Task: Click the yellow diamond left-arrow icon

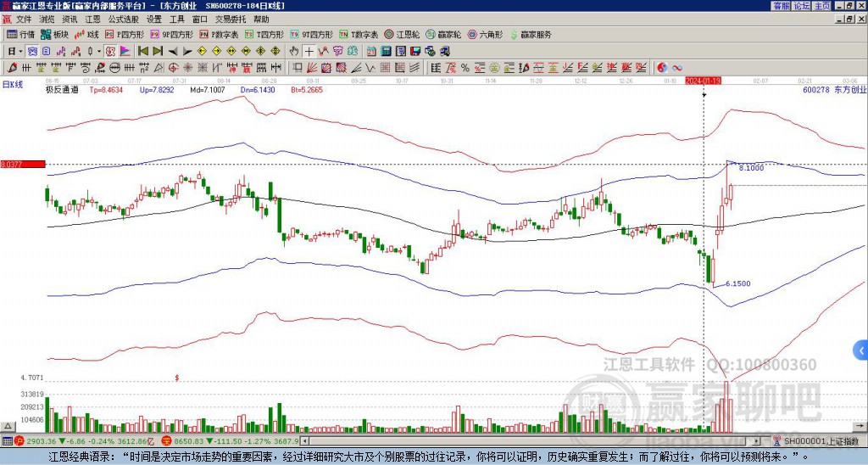Action: [202, 52]
